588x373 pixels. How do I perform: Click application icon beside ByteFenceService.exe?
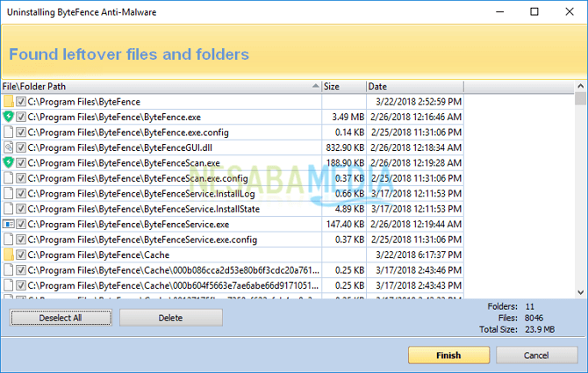[x=8, y=224]
